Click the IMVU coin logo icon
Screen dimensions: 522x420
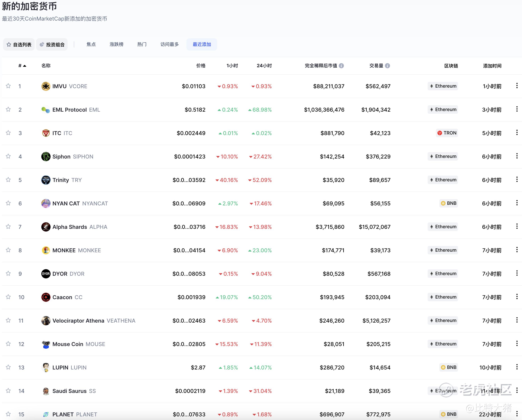(46, 86)
